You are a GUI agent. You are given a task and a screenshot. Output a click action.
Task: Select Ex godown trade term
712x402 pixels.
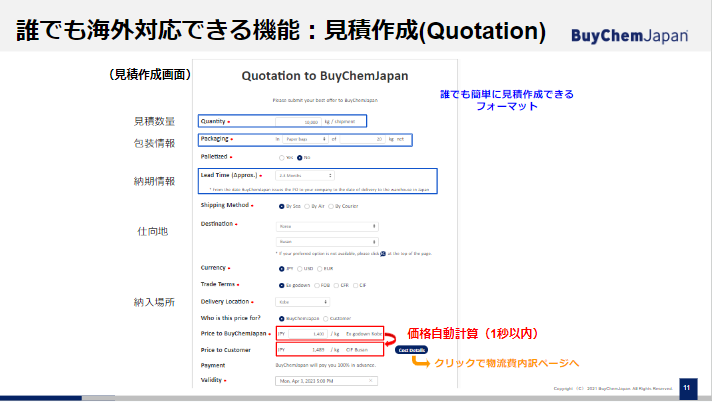point(282,286)
